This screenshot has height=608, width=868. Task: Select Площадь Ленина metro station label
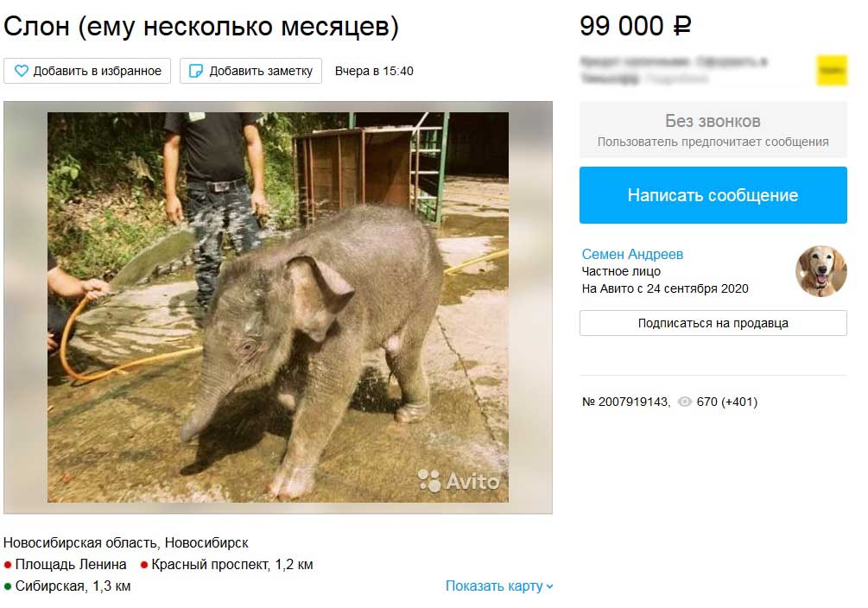(x=71, y=565)
